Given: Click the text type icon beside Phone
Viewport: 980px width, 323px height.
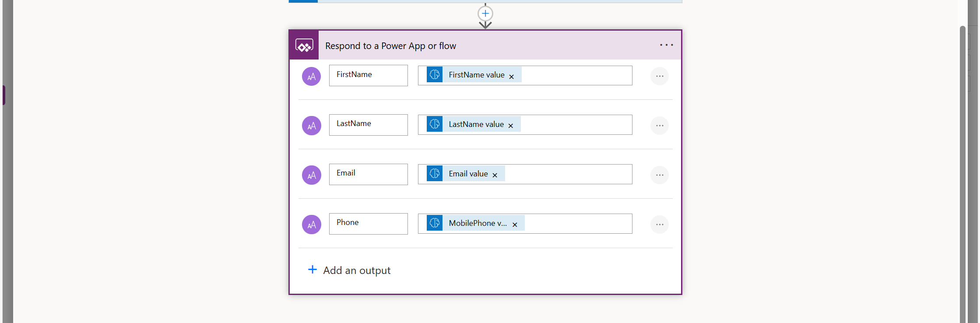Looking at the screenshot, I should pos(311,225).
